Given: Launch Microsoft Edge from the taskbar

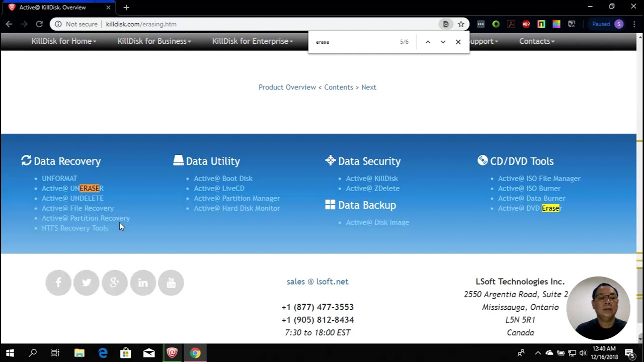Looking at the screenshot, I should tap(103, 353).
